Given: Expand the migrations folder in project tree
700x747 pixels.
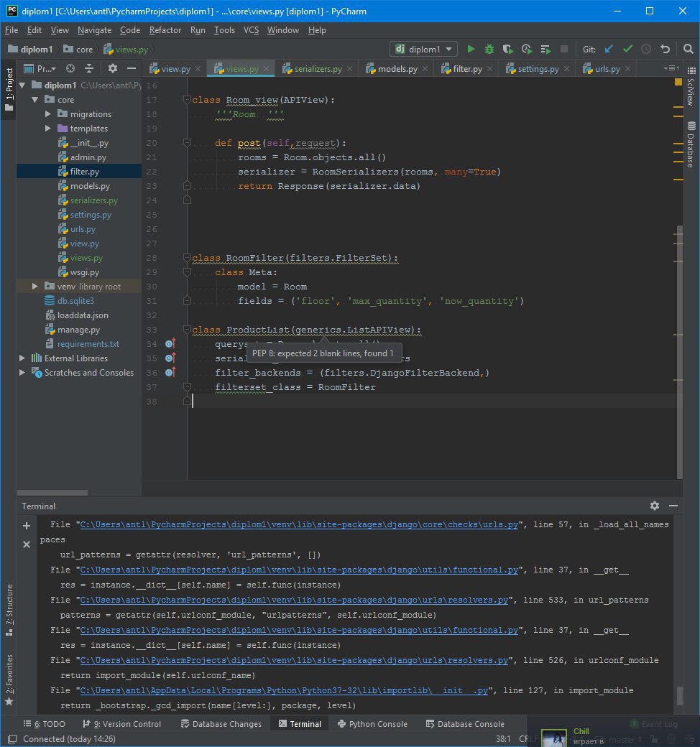Looking at the screenshot, I should pyautogui.click(x=48, y=114).
